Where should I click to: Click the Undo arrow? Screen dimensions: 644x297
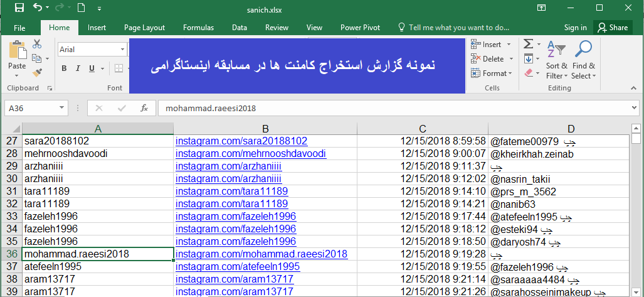coord(38,8)
